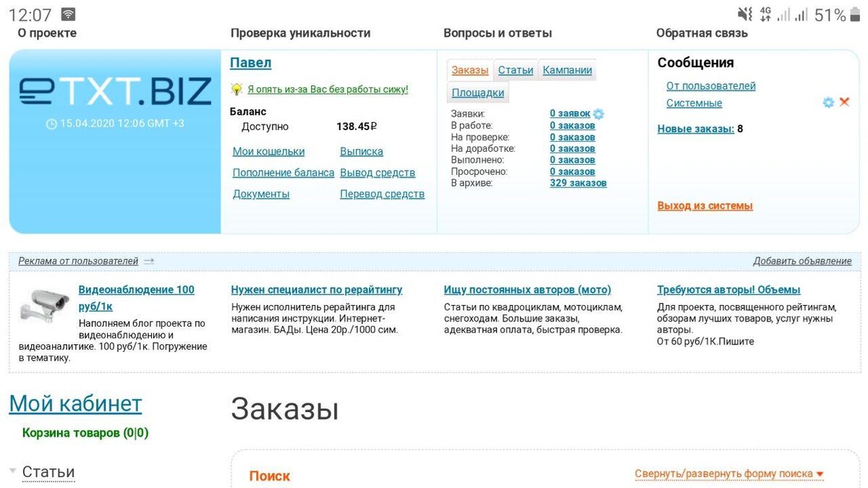
Task: Click 'Я опять из-за Вас без работы сижу!' link
Action: click(x=328, y=90)
